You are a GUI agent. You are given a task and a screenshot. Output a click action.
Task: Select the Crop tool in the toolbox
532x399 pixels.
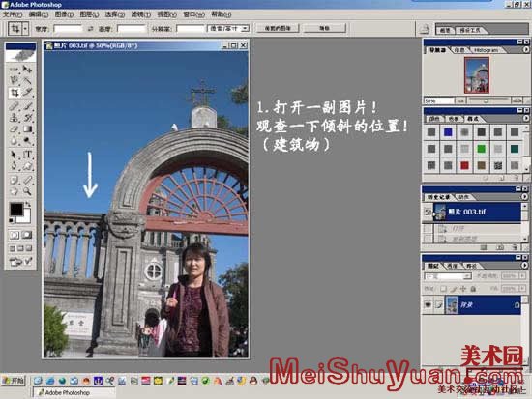click(14, 92)
